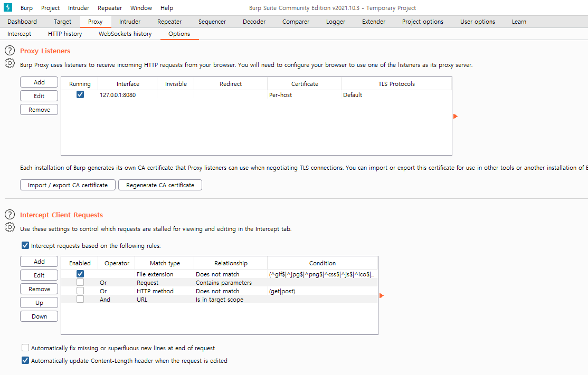Switch to the Extender tab
This screenshot has height=375, width=588.
tap(374, 22)
